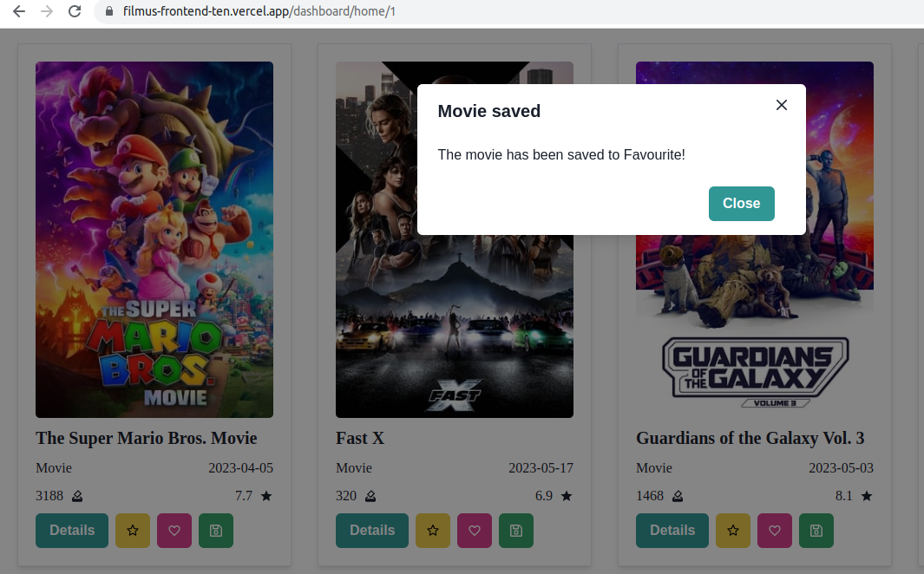Click the save icon on Super Mario card
The width and height of the screenshot is (924, 574).
[x=216, y=531]
